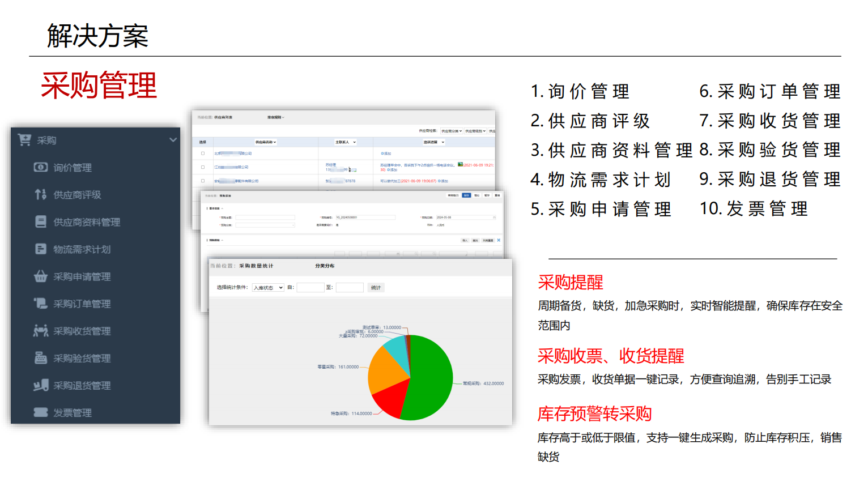Open the 北京 supplier name link
The width and height of the screenshot is (868, 486).
[x=233, y=154]
